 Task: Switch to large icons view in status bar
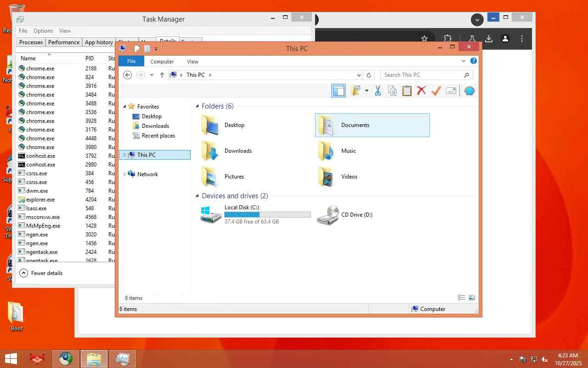(472, 298)
